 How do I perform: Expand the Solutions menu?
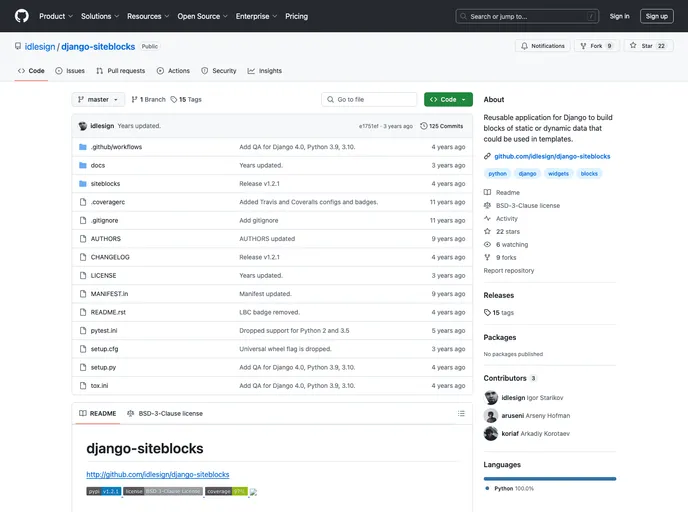[x=100, y=16]
